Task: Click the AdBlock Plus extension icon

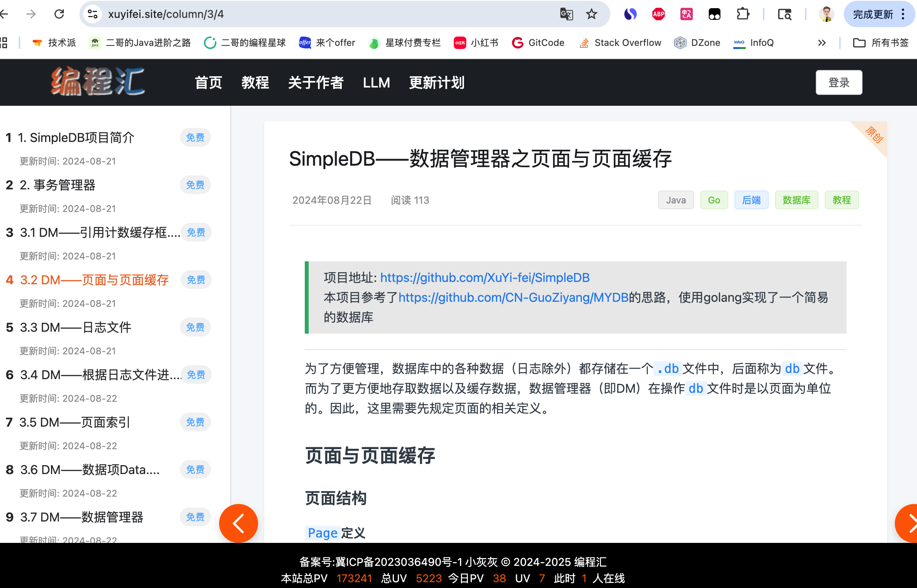Action: pyautogui.click(x=658, y=14)
